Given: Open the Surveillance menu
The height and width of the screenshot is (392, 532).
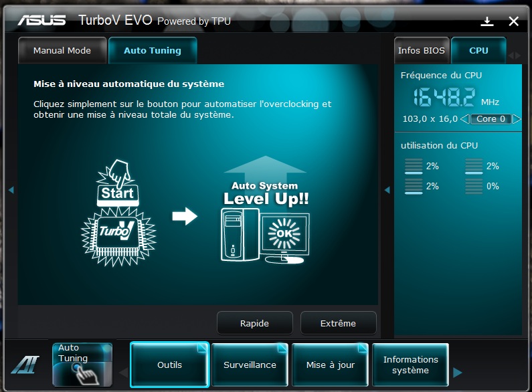Looking at the screenshot, I should pos(250,365).
